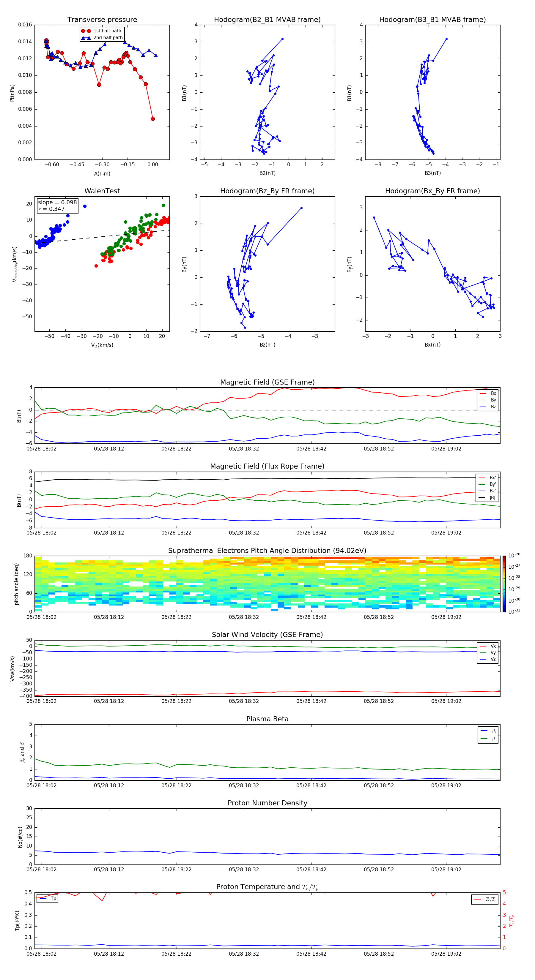Click the 'Magnetic Field (Flux Rope Frame)' title
This screenshot has height=980, width=535.
(267, 467)
